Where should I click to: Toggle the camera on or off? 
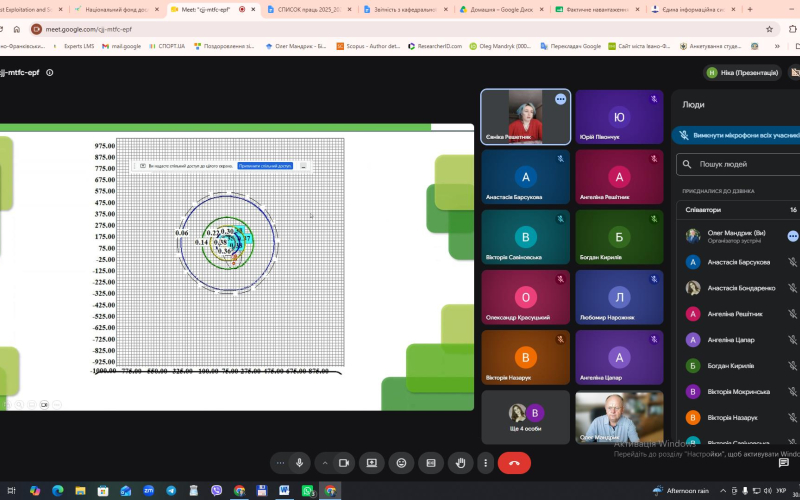point(344,463)
